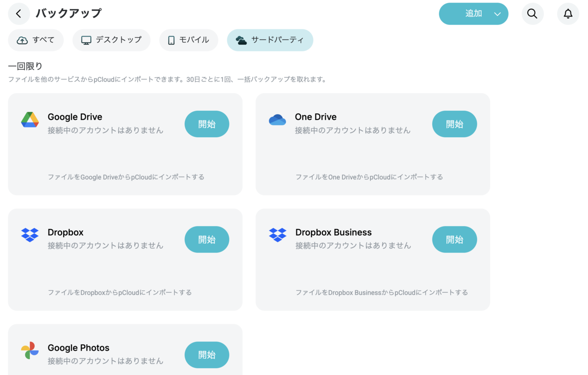Start Dropbox Business import with 開始
The height and width of the screenshot is (375, 588).
pos(454,239)
